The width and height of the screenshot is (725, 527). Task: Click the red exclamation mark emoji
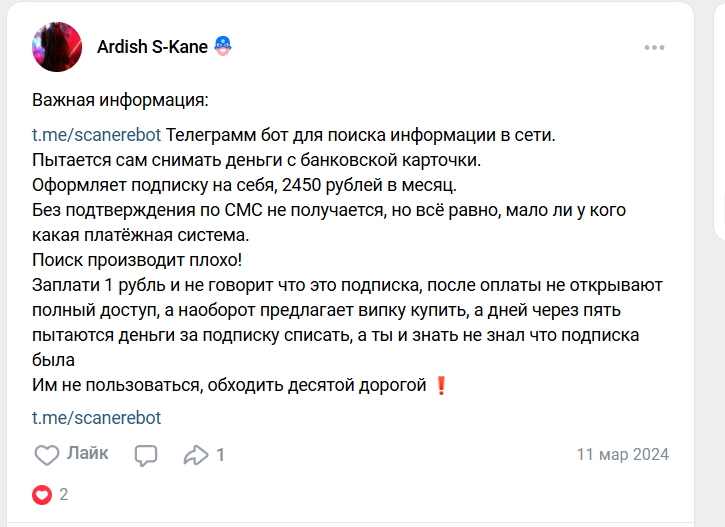[x=443, y=385]
